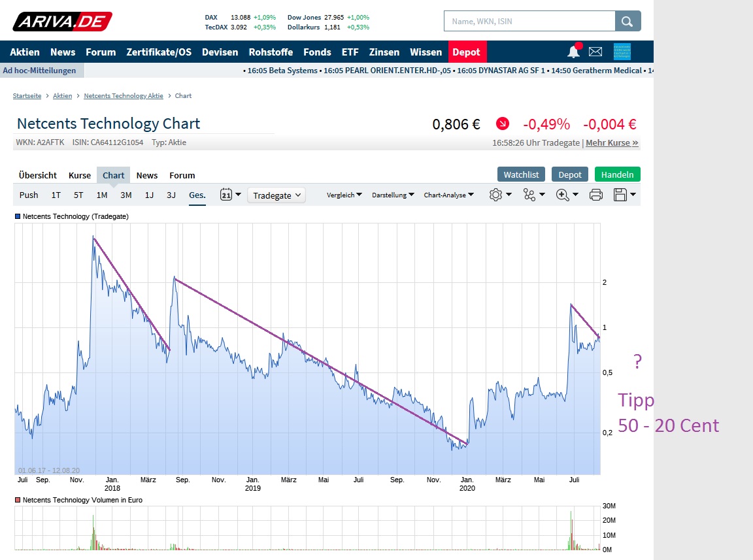Open the calendar date picker icon
Image resolution: width=753 pixels, height=560 pixels.
point(226,195)
